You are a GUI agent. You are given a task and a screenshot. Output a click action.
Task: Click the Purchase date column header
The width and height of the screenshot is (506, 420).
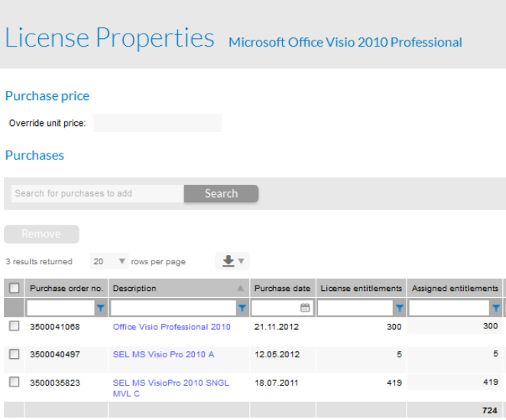(282, 288)
